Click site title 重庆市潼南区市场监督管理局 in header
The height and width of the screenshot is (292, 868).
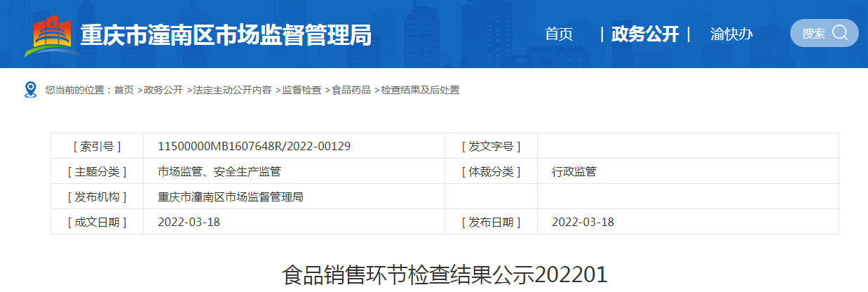[226, 35]
